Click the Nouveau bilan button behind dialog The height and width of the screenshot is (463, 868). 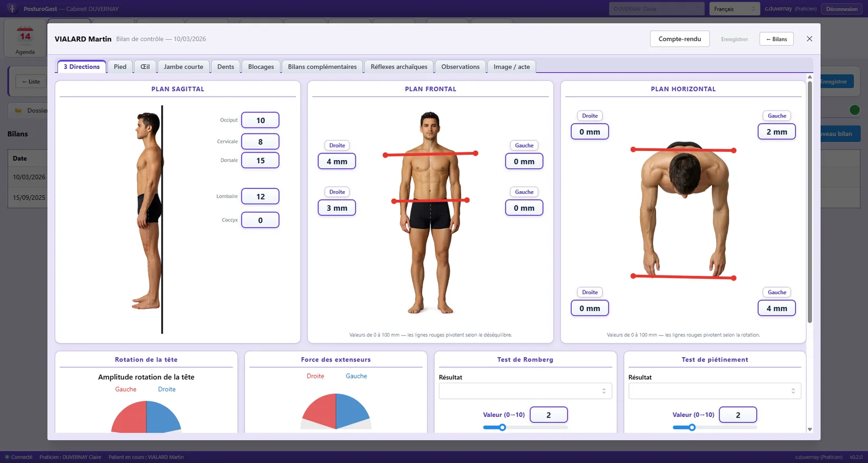point(840,134)
